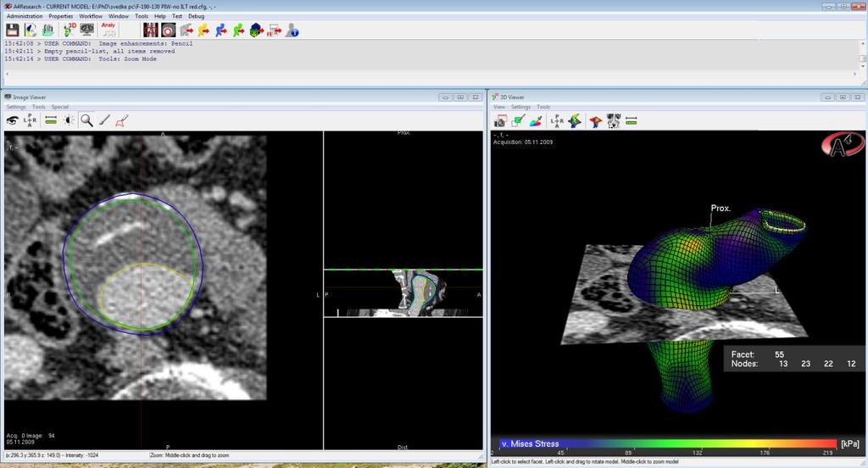The width and height of the screenshot is (868, 468).
Task: Select the pencil tool in Image Viewer
Action: (x=104, y=120)
